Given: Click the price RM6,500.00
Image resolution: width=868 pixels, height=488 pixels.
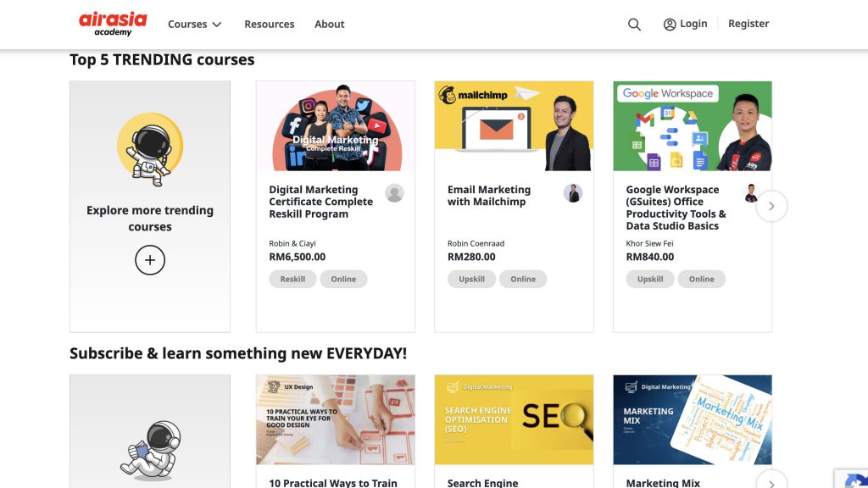Looking at the screenshot, I should point(298,257).
